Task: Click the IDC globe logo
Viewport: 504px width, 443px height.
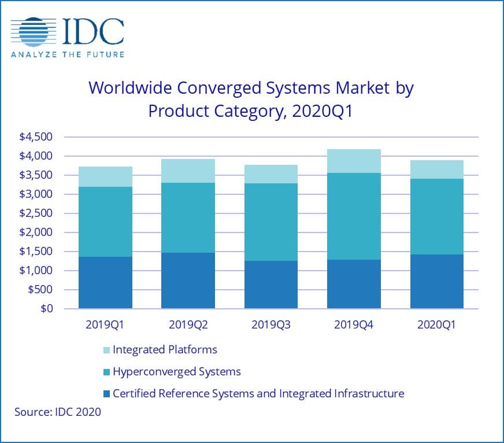Action: (34, 32)
